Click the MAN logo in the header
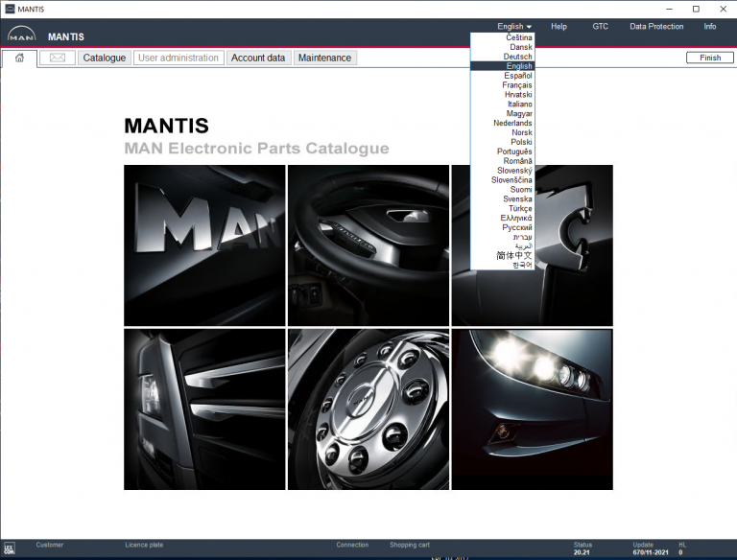Viewport: 737px width, 560px height. pos(22,35)
